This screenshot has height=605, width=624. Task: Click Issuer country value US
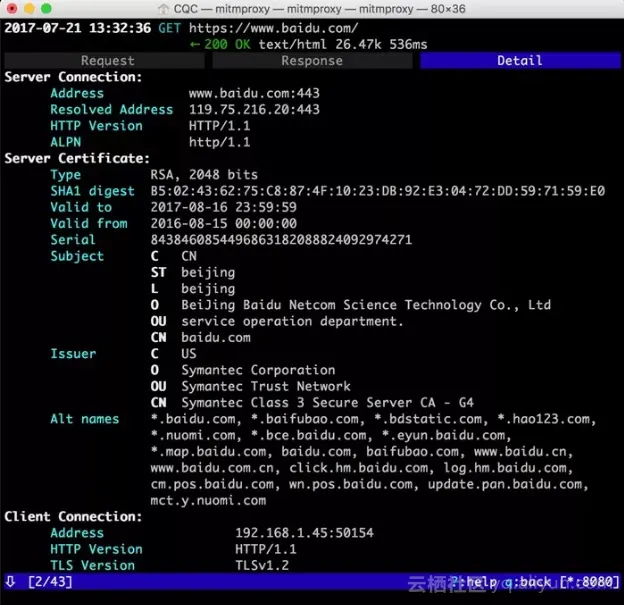click(x=189, y=354)
